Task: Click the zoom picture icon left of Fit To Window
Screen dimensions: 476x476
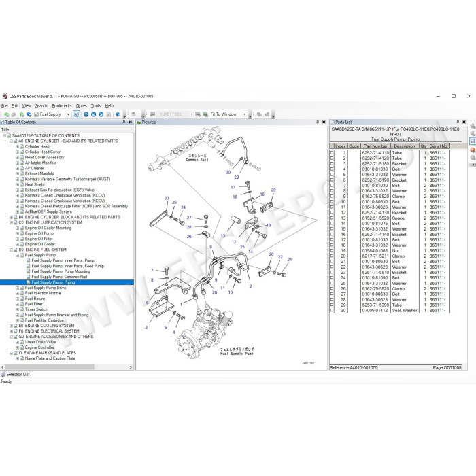Action: (x=205, y=114)
